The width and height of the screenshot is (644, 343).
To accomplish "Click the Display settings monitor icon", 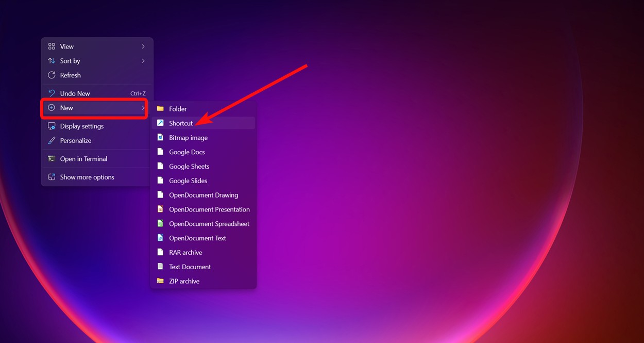I will tap(52, 126).
